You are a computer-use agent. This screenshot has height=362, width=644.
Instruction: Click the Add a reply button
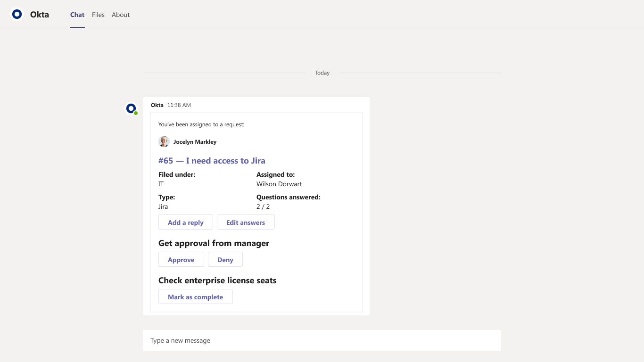186,222
